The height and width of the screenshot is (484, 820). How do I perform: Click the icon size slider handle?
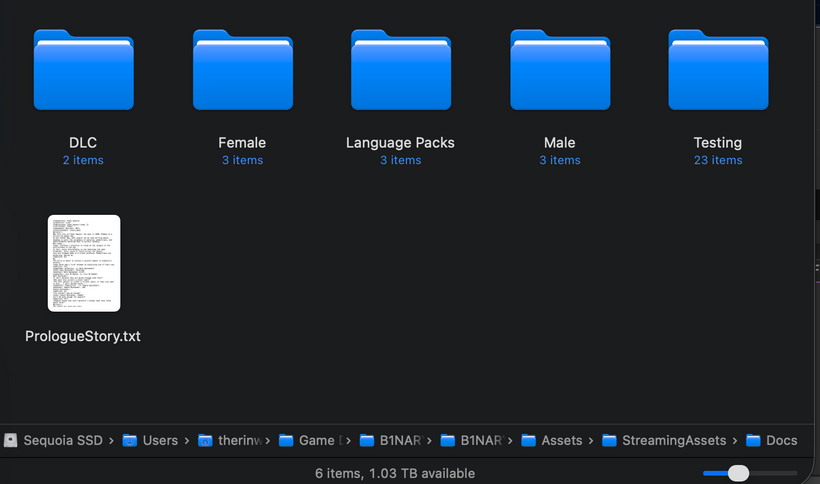(738, 473)
